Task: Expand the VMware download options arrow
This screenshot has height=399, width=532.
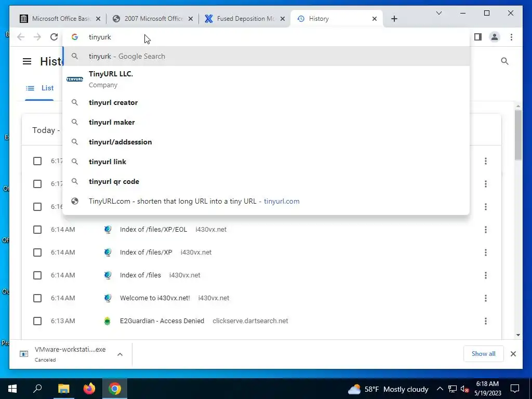Action: coord(120,354)
